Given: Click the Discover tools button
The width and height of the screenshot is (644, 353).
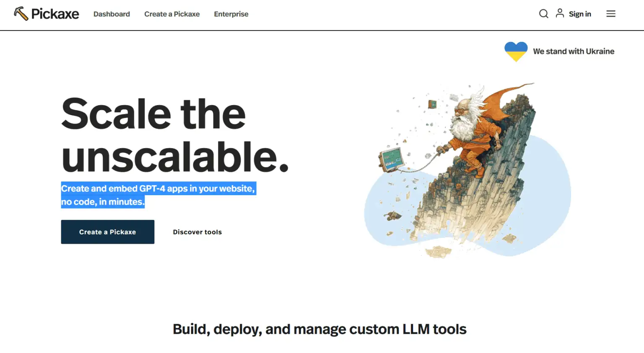Looking at the screenshot, I should point(197,232).
